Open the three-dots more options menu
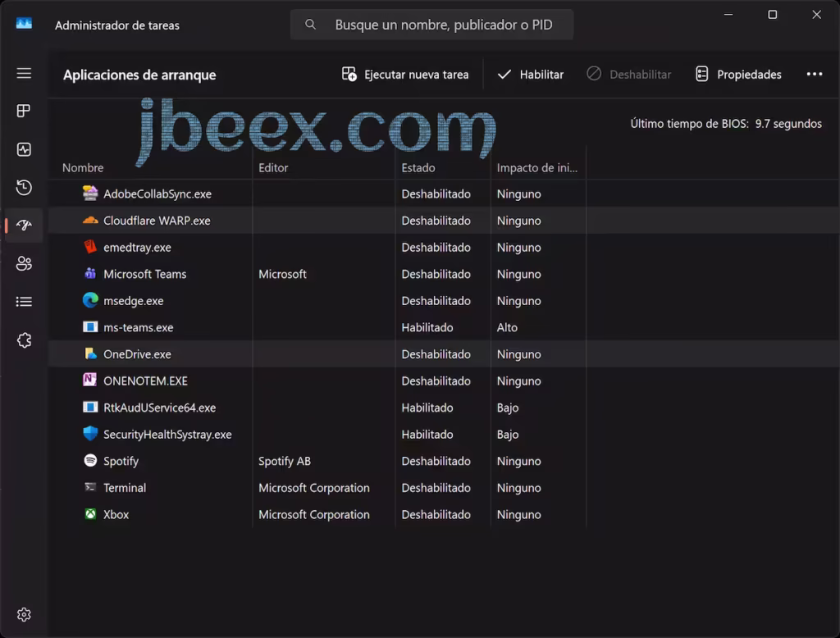 (x=815, y=75)
